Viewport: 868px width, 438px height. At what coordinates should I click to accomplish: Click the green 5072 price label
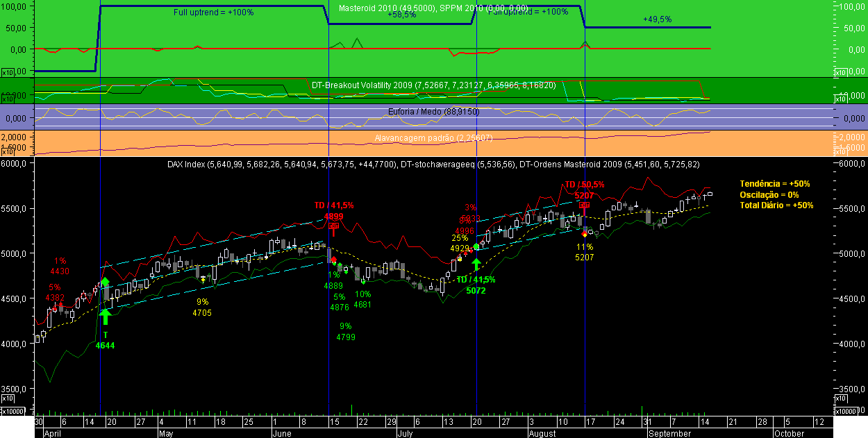click(x=476, y=291)
